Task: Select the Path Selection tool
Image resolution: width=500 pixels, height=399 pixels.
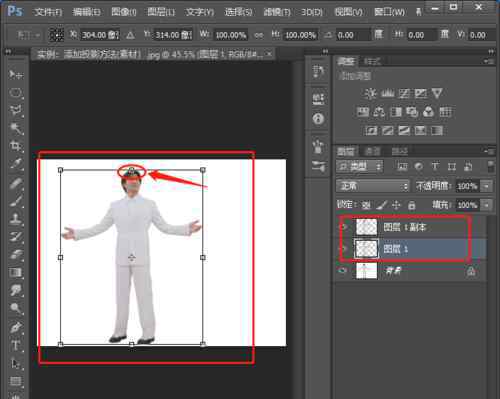Action: (15, 363)
